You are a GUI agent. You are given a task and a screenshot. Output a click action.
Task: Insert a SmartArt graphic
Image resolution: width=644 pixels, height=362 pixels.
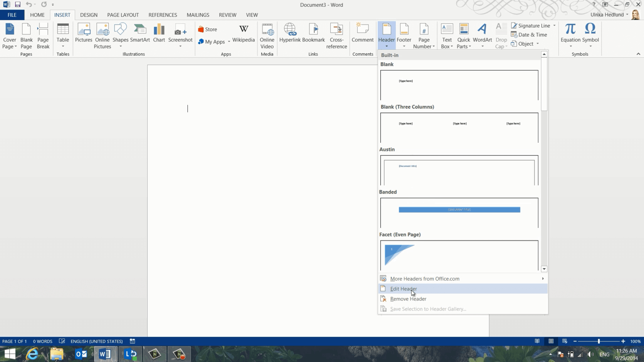coord(140,34)
